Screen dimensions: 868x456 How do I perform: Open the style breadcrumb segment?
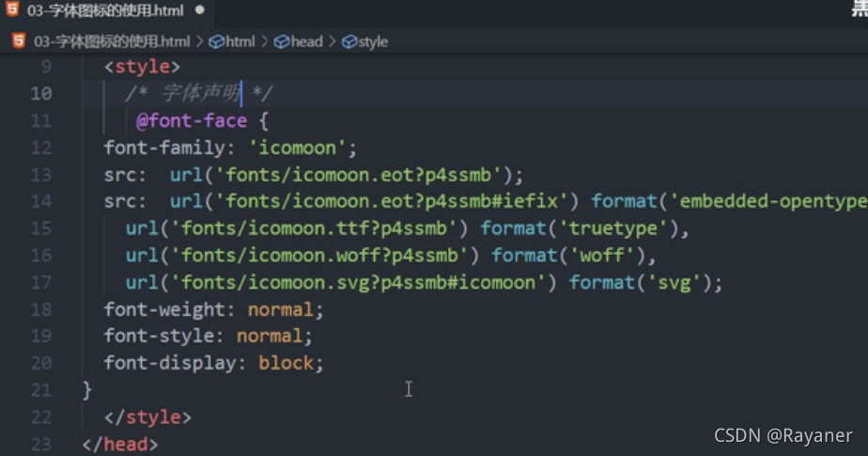373,41
